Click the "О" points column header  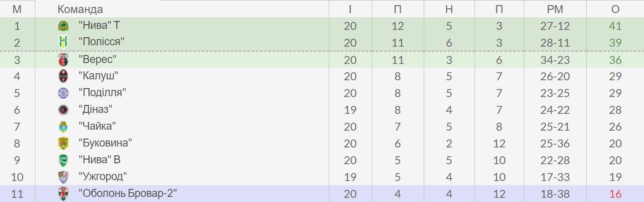[615, 9]
